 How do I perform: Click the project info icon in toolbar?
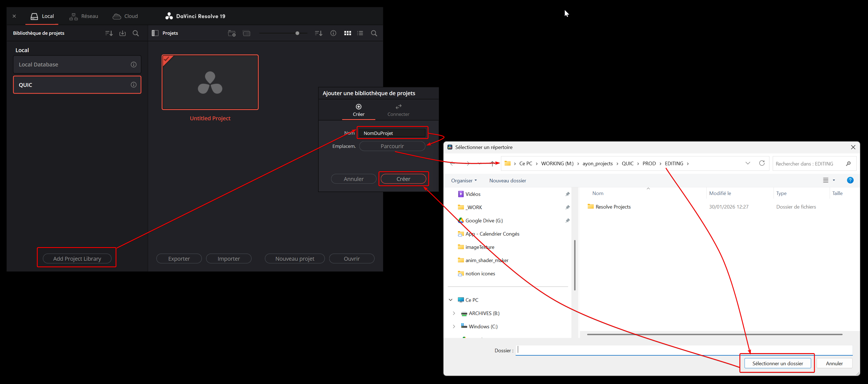[x=333, y=33]
